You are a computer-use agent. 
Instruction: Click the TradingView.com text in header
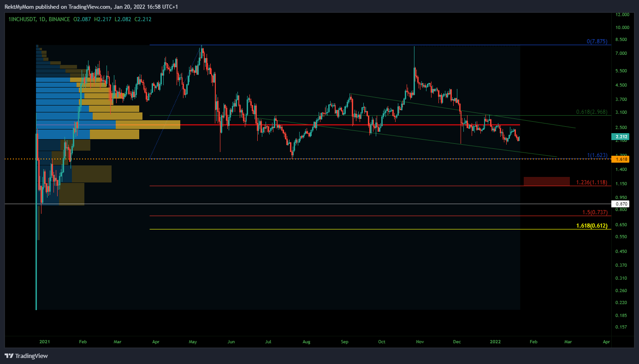[89, 7]
